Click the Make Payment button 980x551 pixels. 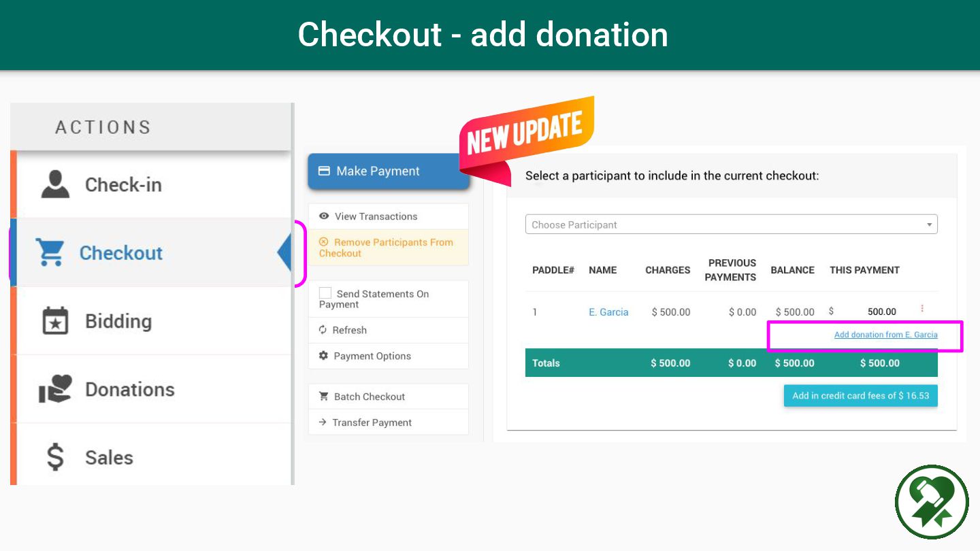click(389, 171)
